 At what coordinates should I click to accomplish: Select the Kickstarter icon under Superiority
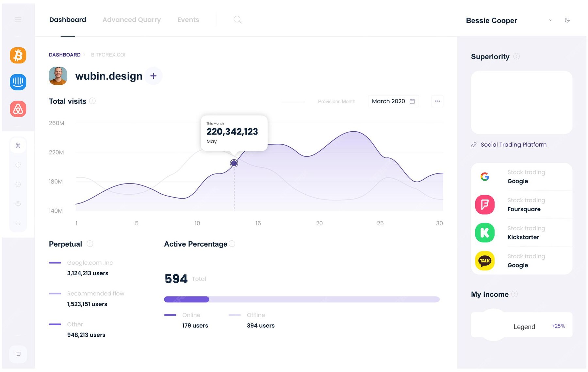(x=485, y=233)
